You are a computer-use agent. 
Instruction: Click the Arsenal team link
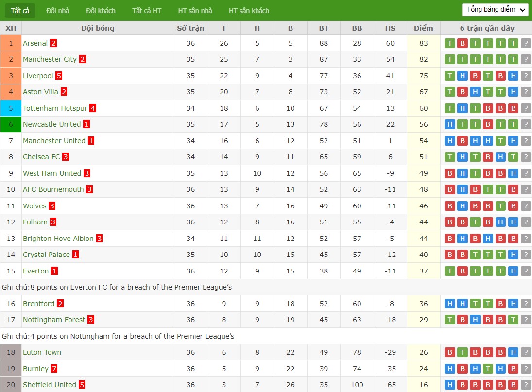(x=35, y=43)
